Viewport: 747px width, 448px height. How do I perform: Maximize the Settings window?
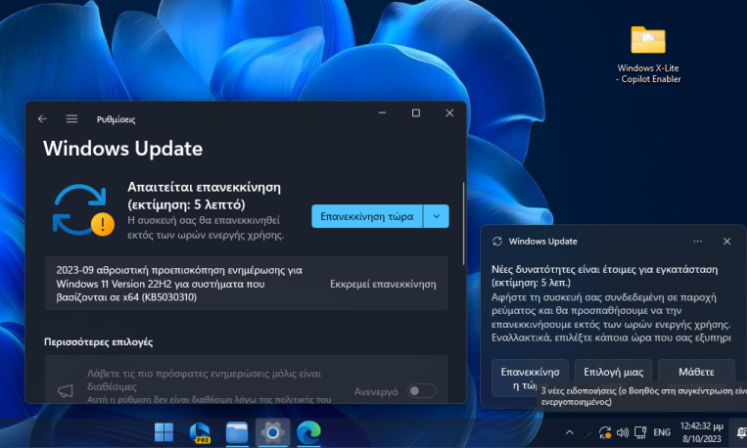pos(416,113)
